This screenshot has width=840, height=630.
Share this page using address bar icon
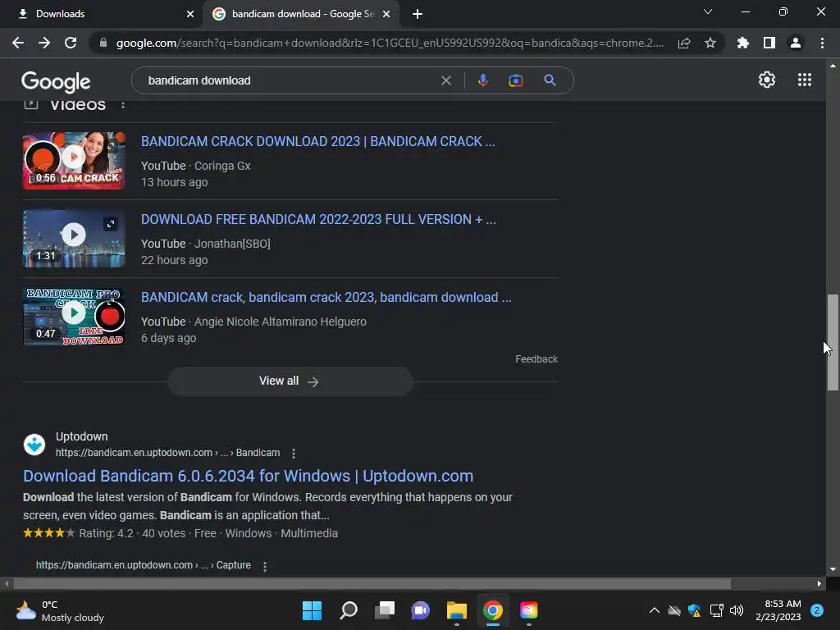(684, 43)
